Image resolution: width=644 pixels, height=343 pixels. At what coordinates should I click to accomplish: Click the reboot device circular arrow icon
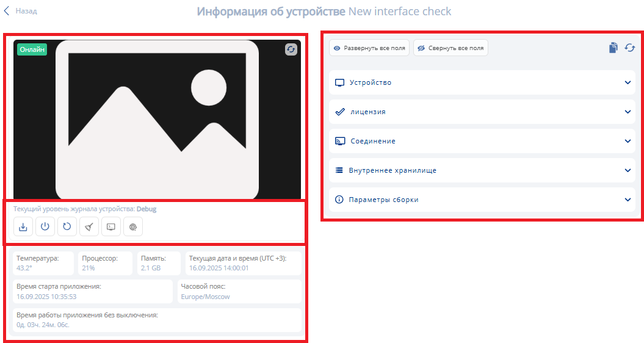(x=67, y=226)
